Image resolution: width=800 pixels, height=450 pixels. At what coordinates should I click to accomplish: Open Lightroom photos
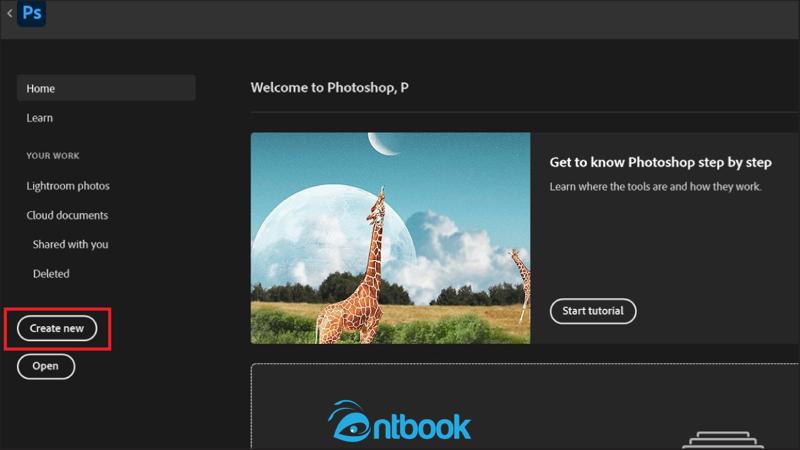click(x=68, y=186)
